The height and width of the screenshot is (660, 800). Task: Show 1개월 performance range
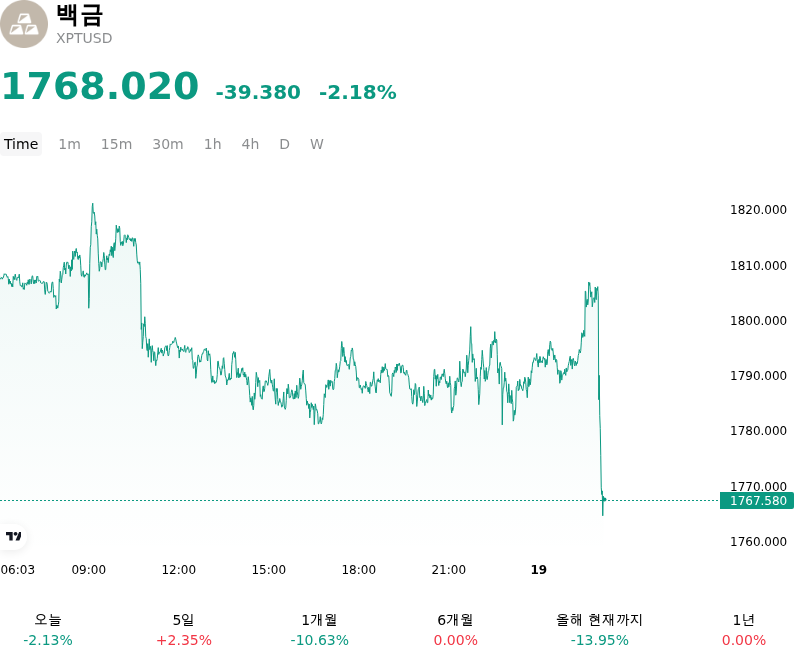click(x=319, y=630)
